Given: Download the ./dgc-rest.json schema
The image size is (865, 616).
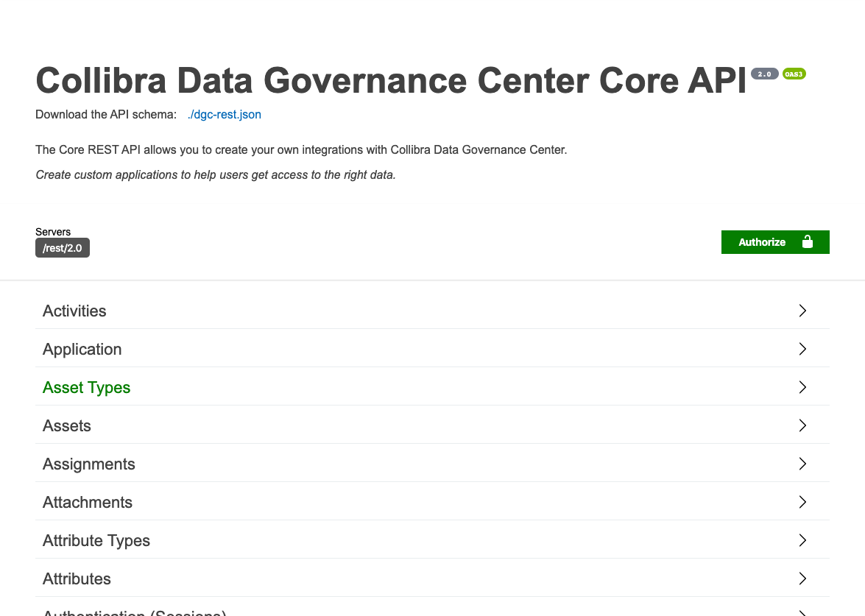Looking at the screenshot, I should tap(224, 114).
